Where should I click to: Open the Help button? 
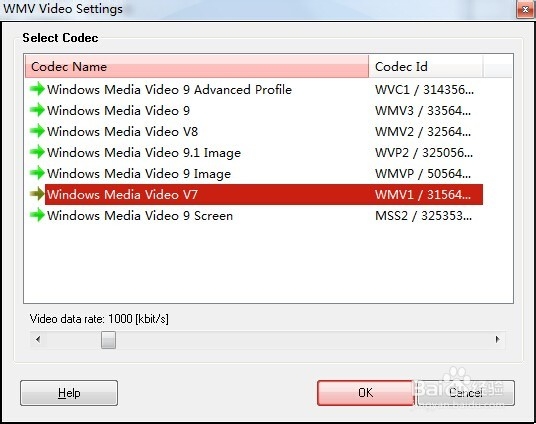69,393
